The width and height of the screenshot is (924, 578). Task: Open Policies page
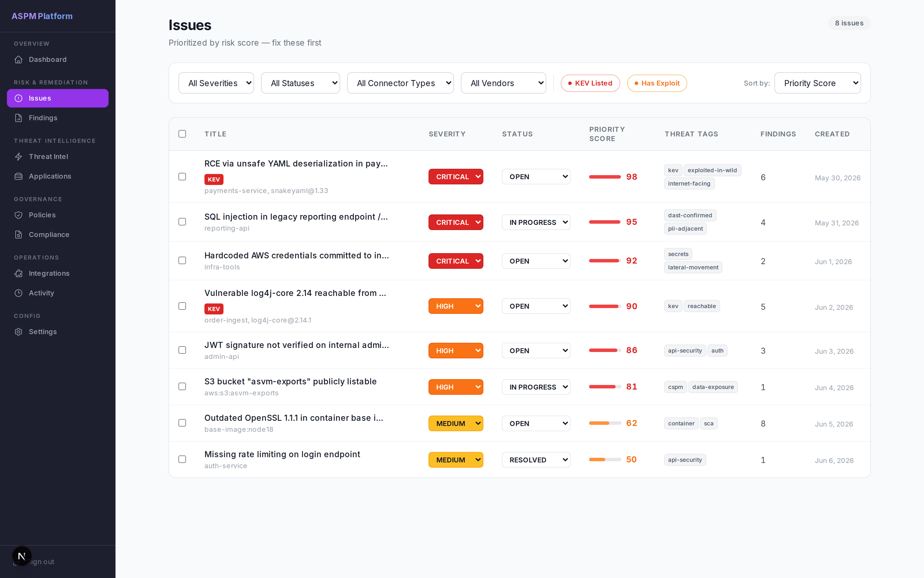pyautogui.click(x=58, y=215)
